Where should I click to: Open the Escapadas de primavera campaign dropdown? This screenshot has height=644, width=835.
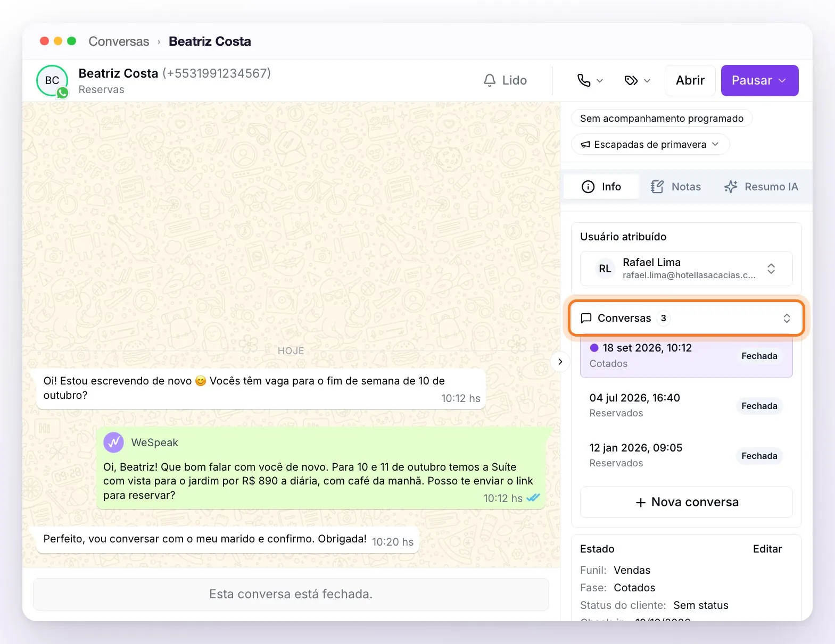pos(650,145)
